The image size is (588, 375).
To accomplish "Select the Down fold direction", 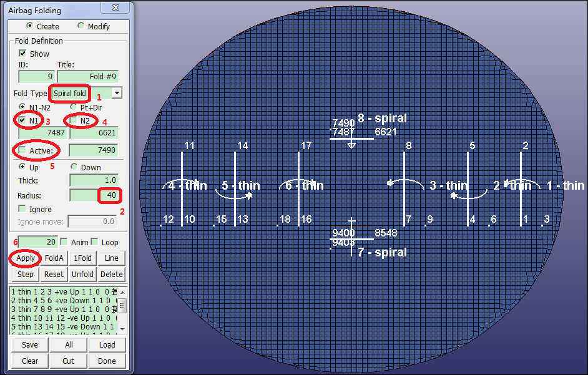I will (x=74, y=167).
